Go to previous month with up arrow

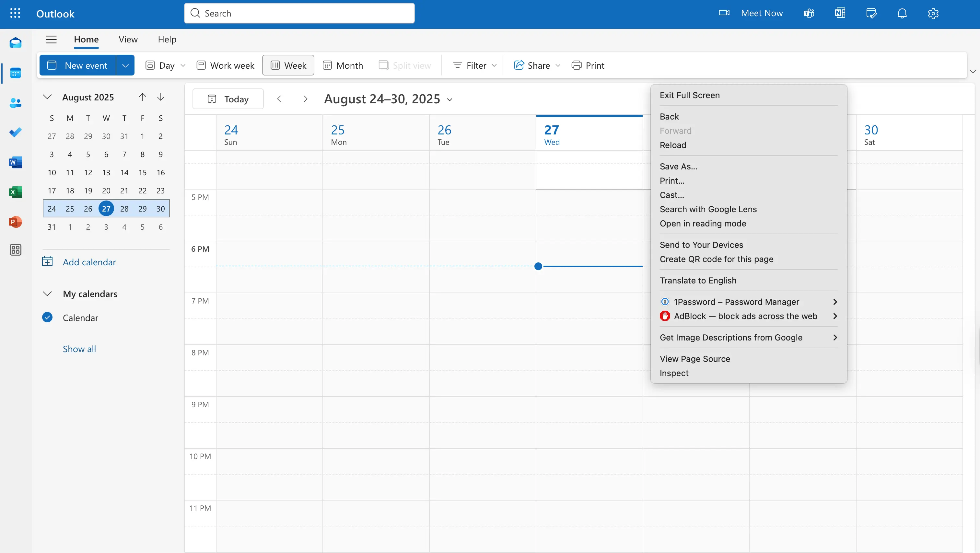coord(142,97)
